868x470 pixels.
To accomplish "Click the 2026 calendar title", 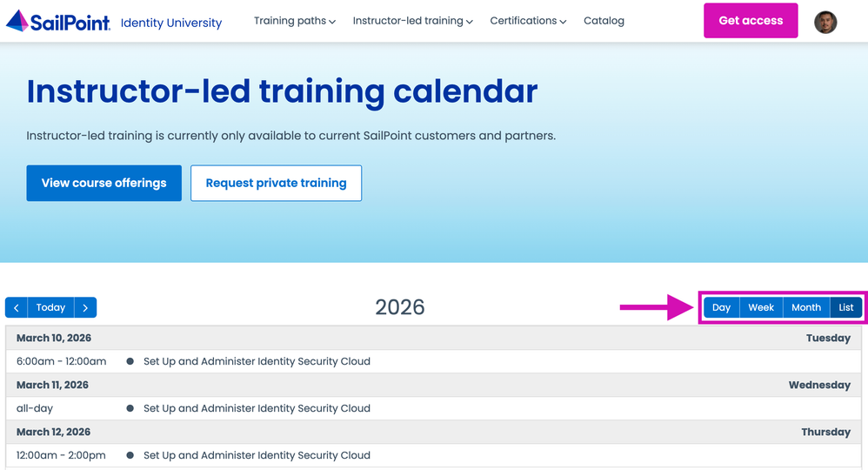I will (400, 307).
